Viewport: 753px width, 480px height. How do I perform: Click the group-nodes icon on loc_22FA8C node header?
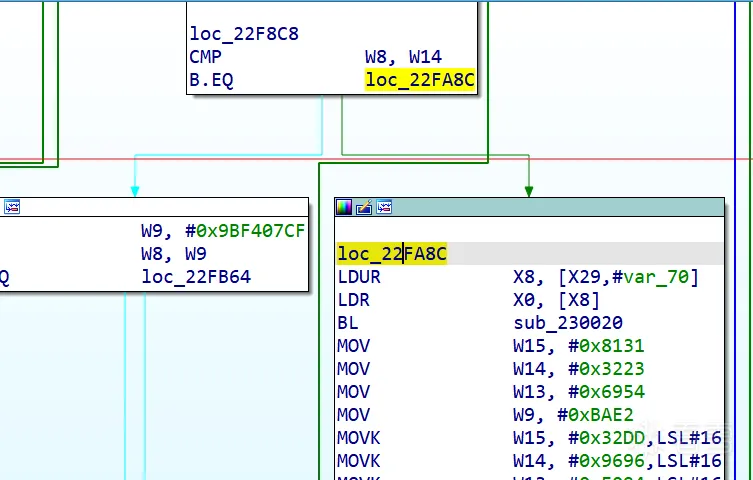pyautogui.click(x=384, y=207)
